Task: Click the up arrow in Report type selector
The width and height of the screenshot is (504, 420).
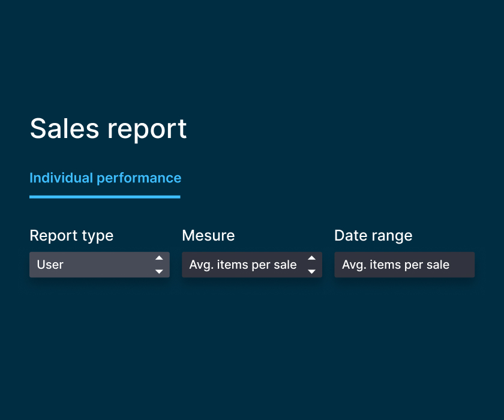Action: click(x=159, y=258)
